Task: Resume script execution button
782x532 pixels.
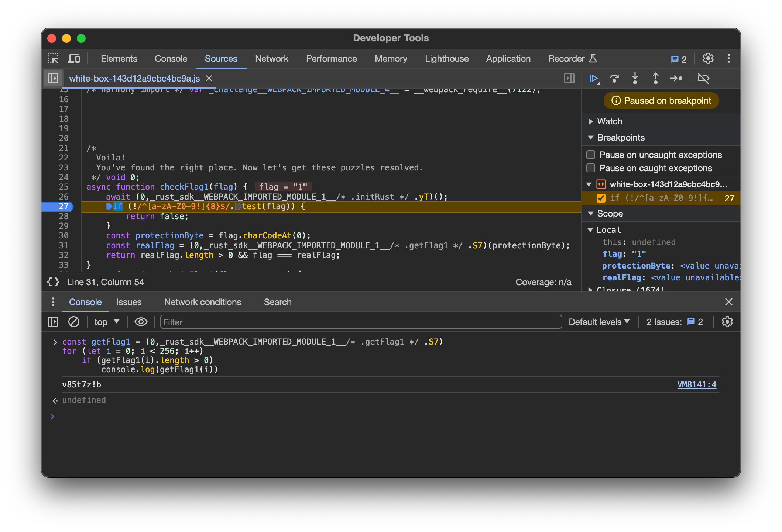Action: (594, 78)
